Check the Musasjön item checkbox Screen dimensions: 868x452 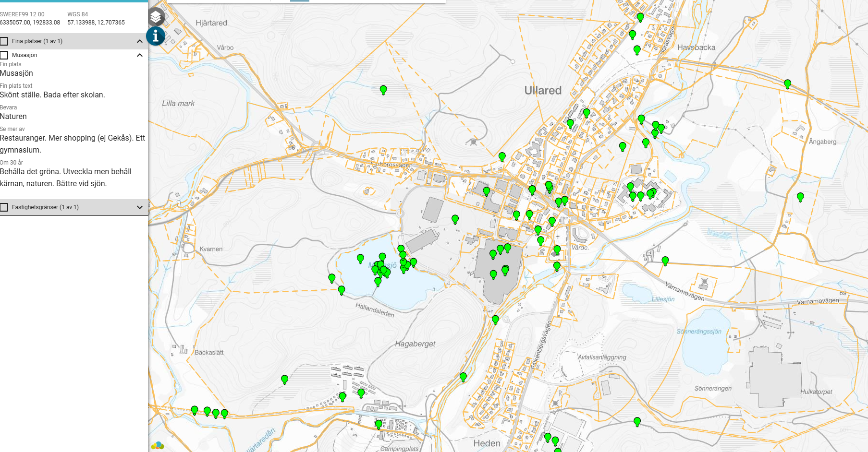pos(4,55)
